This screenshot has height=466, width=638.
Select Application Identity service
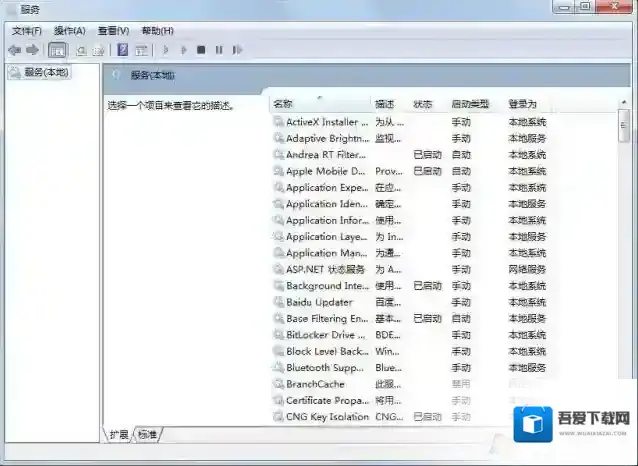[410, 204]
